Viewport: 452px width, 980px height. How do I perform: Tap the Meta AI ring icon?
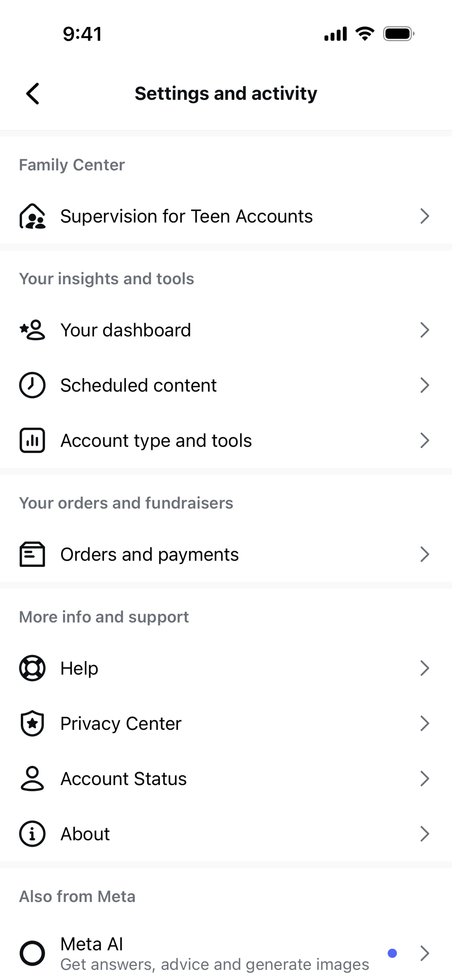coord(32,953)
